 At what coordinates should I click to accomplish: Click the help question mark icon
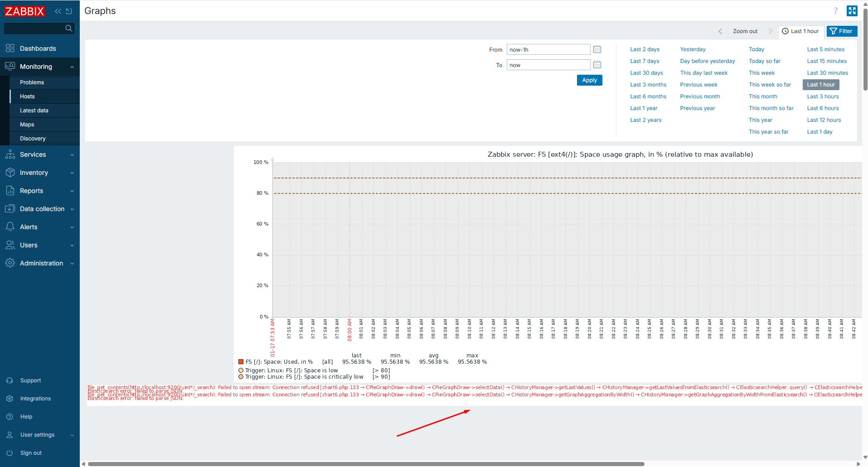coord(835,11)
